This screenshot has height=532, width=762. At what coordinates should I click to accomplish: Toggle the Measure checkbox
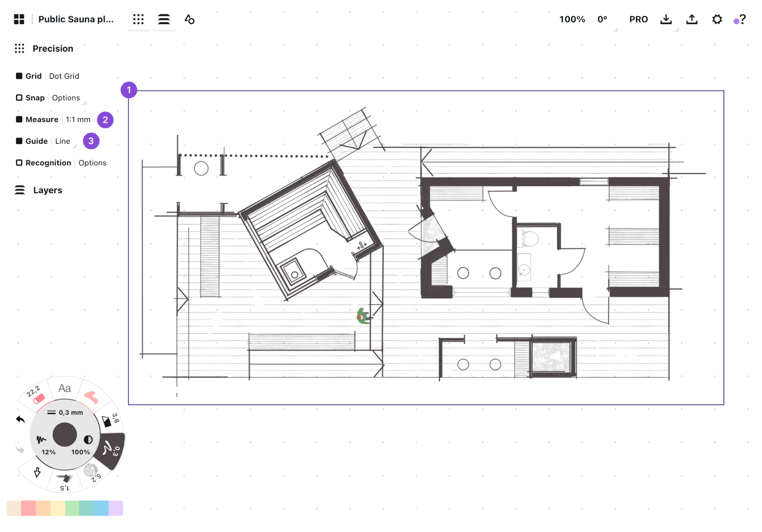click(x=19, y=119)
